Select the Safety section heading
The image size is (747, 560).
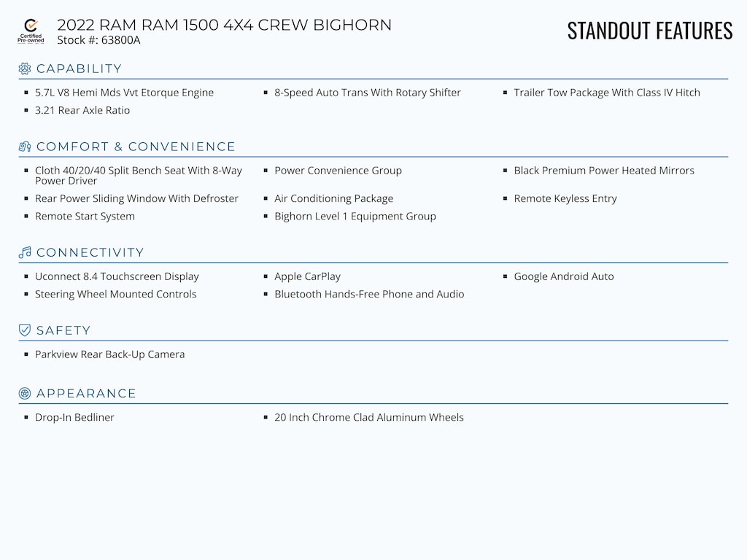[x=63, y=330]
